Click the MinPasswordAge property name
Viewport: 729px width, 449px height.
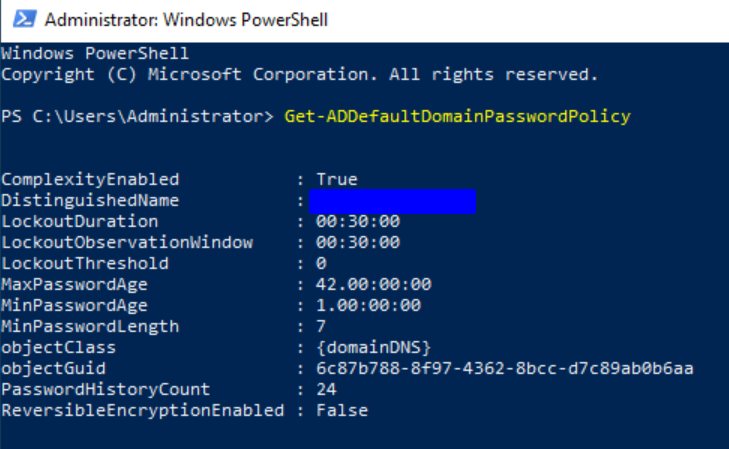pos(75,305)
